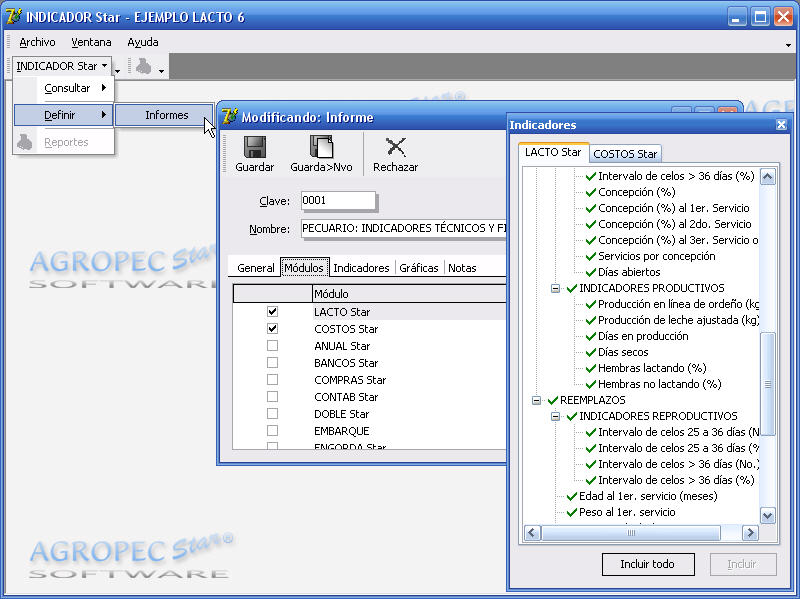Select the Días abiertos indicator
Viewport: 800px width, 599px height.
pos(629,272)
